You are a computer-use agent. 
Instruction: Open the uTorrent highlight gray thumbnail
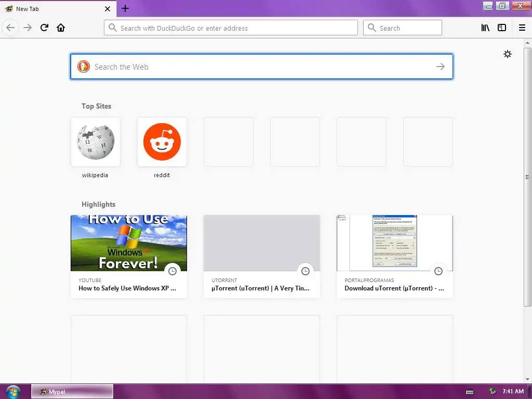coord(262,243)
